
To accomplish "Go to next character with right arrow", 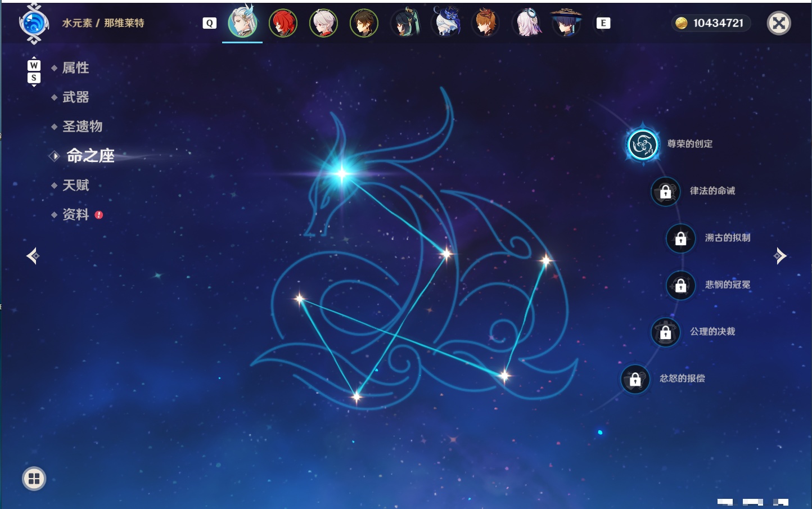I will (780, 256).
